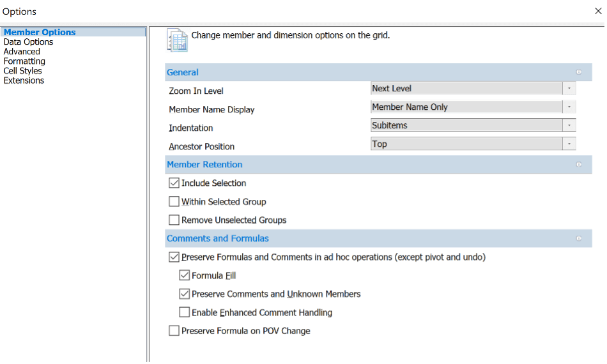Click the info icon in Comments and Formulas header

579,238
